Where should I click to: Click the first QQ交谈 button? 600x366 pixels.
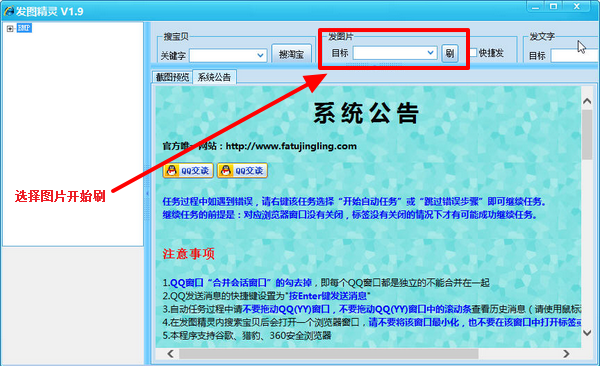(188, 170)
